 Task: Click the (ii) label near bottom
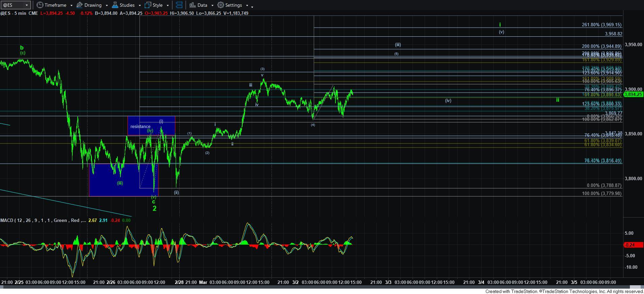point(176,193)
